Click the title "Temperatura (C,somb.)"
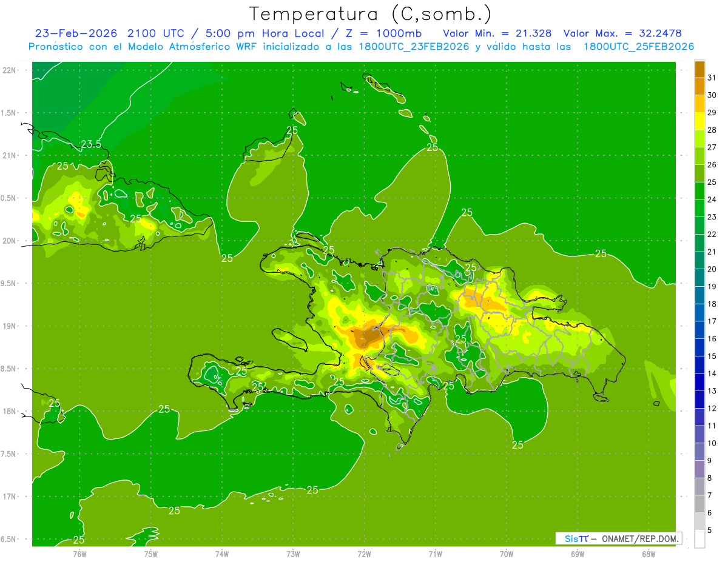The image size is (728, 562). point(369,14)
